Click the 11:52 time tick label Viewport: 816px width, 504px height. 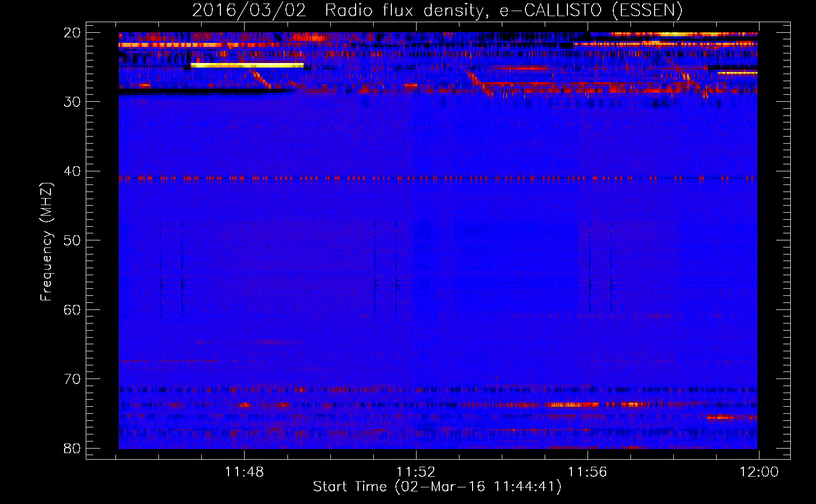pos(416,472)
